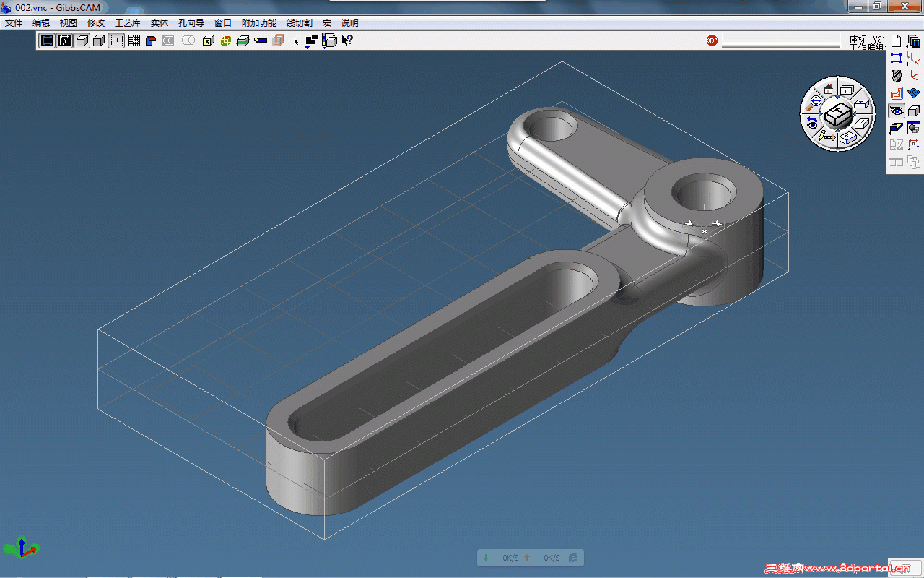Open the 孔向导 menu
924x578 pixels.
[191, 23]
